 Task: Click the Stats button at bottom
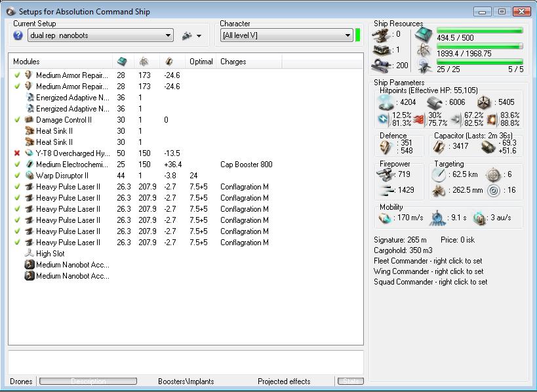click(350, 381)
